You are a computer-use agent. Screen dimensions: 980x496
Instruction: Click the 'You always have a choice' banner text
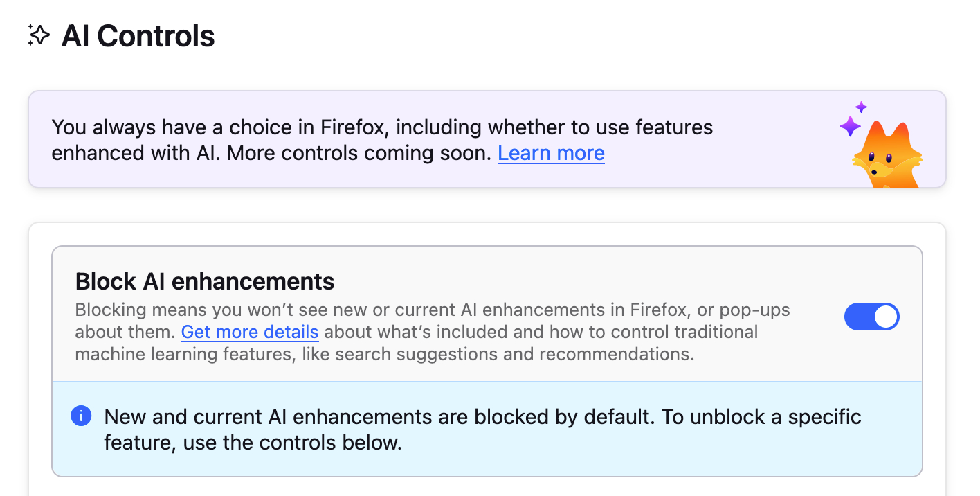(277, 127)
